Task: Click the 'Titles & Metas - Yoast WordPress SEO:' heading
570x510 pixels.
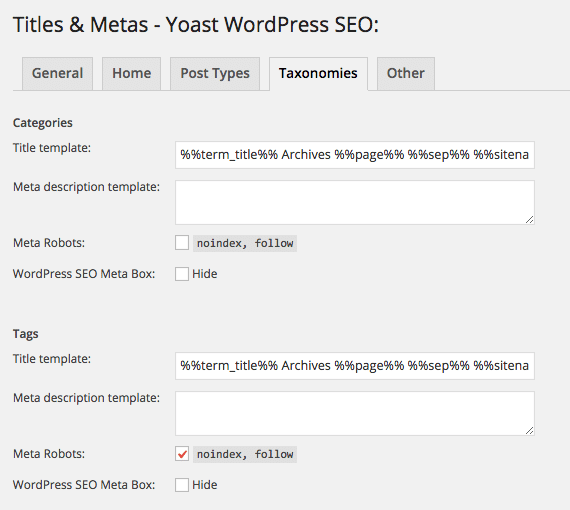Action: coord(196,25)
